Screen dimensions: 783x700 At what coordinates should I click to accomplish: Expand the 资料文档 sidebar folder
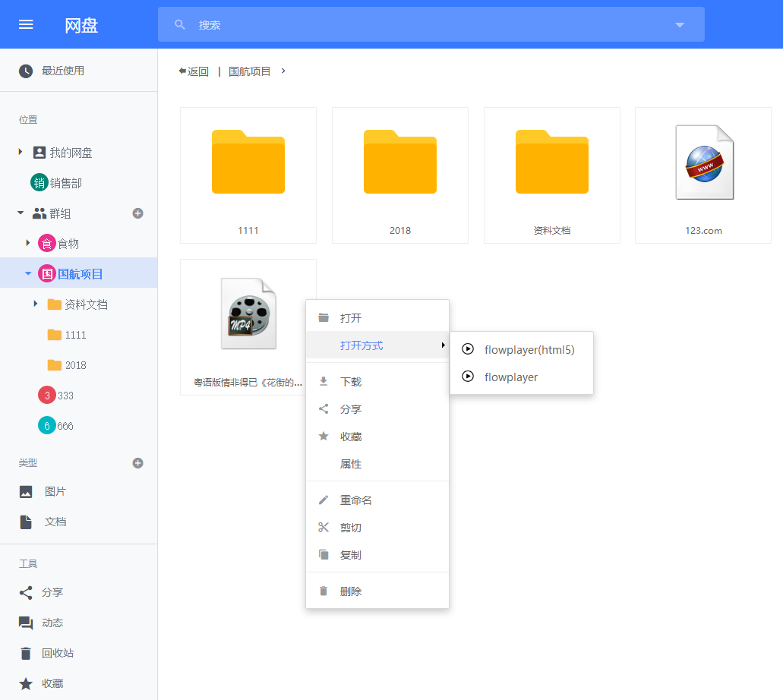click(x=36, y=304)
